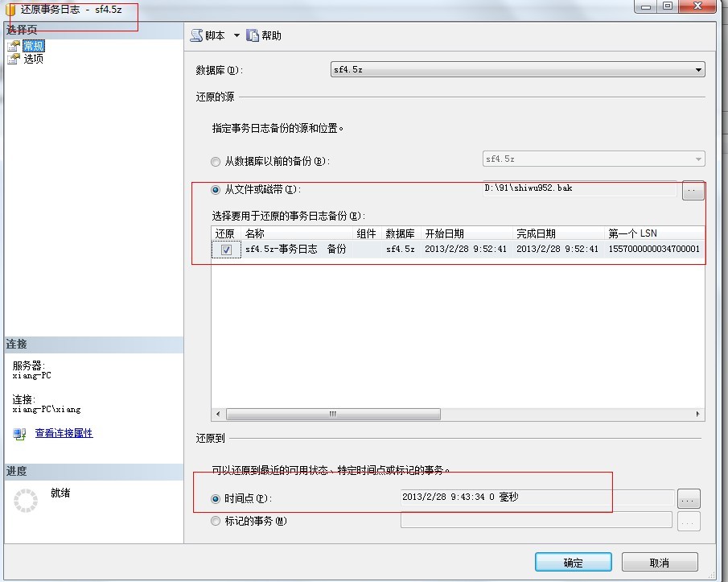
Task: Click the 第一个 LSN column header
Action: [655, 233]
